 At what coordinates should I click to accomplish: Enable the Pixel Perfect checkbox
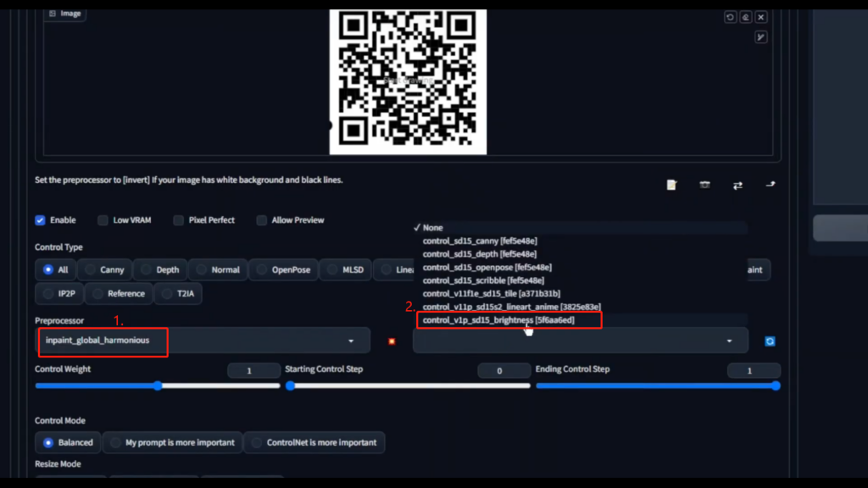[x=178, y=220]
